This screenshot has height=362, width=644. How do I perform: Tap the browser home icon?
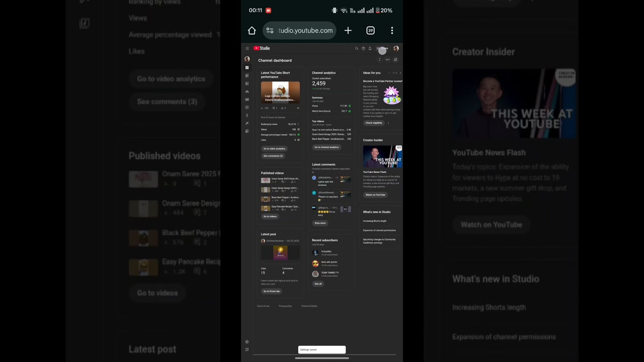coord(252,31)
